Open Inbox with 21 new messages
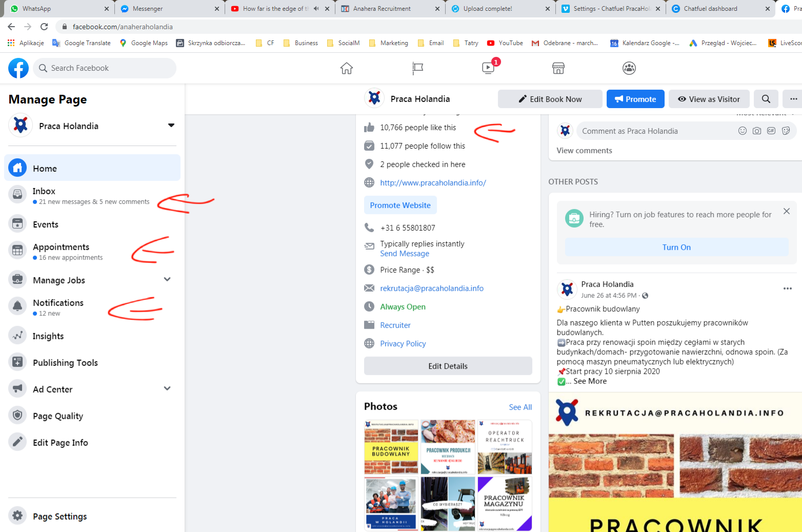 (92, 195)
